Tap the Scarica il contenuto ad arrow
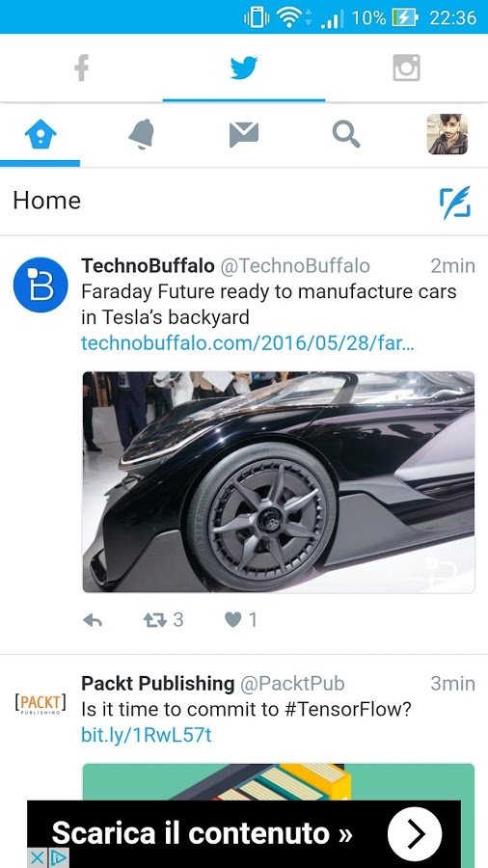This screenshot has height=868, width=488. tap(415, 833)
